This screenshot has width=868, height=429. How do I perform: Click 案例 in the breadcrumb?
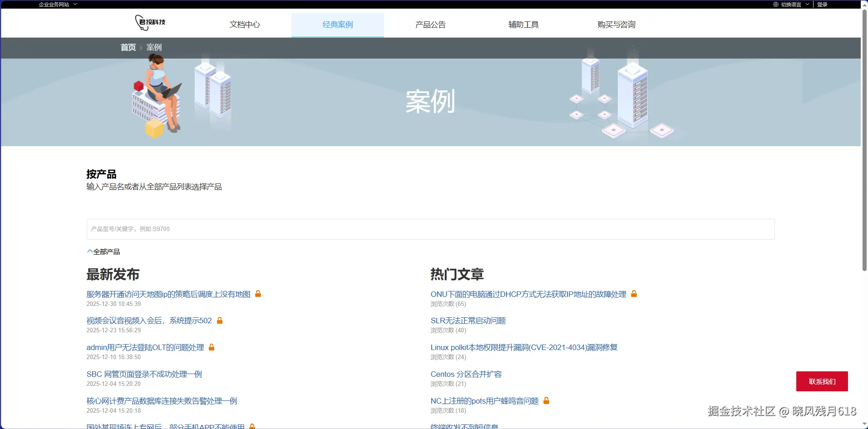tap(154, 47)
